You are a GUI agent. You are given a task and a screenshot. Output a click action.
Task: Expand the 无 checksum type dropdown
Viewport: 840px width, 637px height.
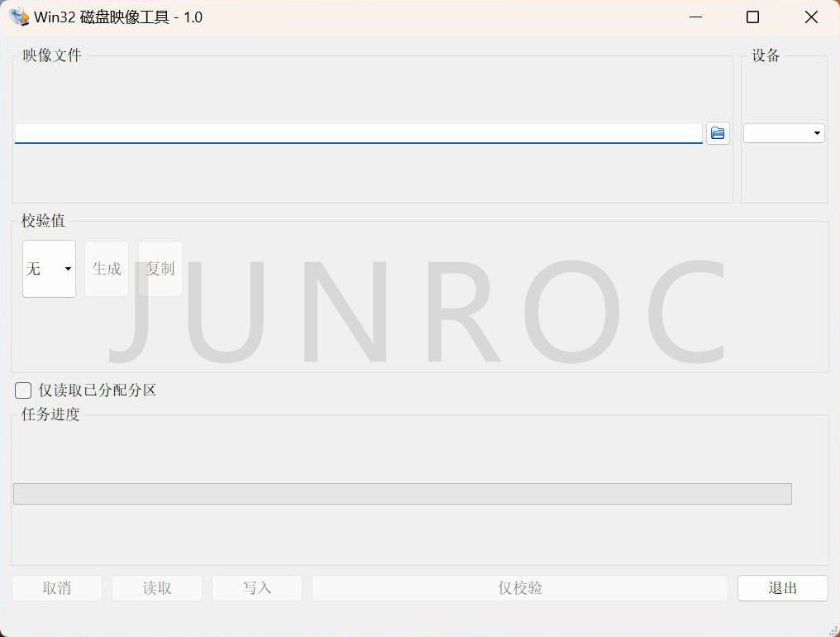click(x=49, y=269)
